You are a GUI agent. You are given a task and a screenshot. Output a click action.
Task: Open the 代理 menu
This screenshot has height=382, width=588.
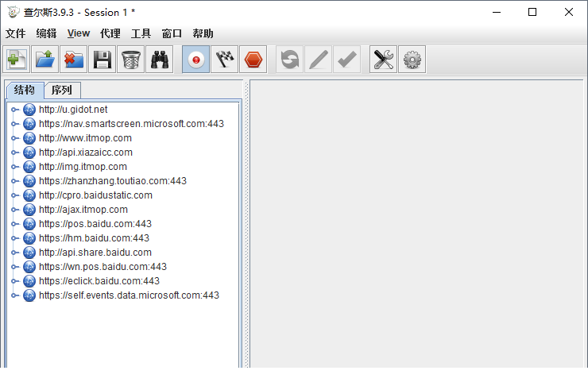110,33
